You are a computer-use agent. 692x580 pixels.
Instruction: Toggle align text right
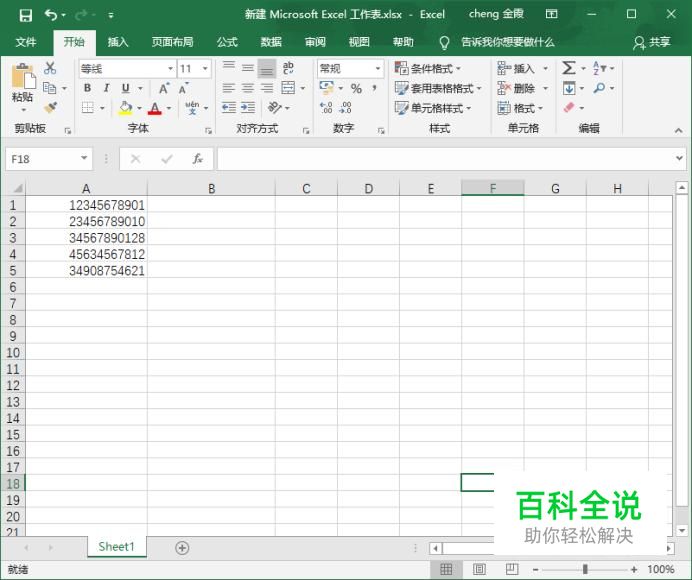click(267, 88)
